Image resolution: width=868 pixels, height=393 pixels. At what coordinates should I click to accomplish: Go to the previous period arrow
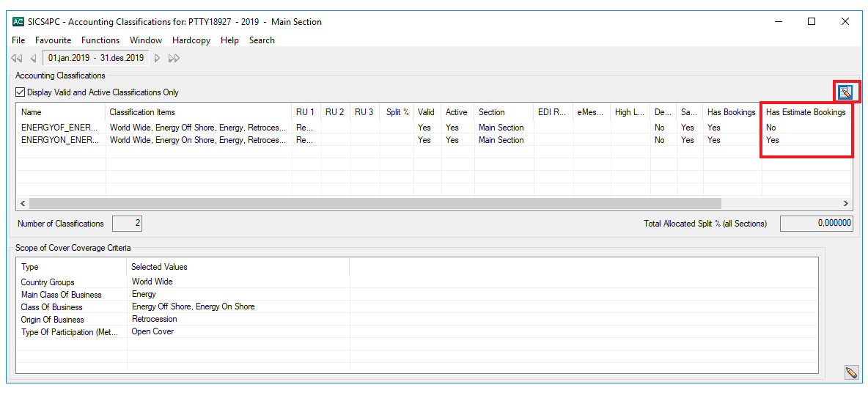33,58
